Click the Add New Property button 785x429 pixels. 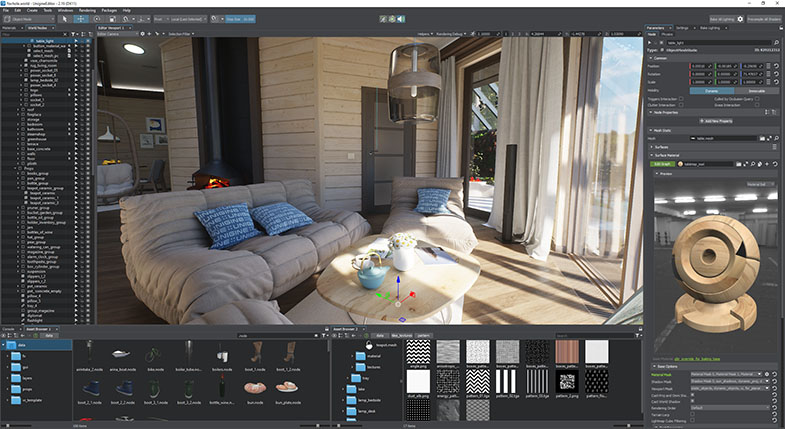[716, 121]
